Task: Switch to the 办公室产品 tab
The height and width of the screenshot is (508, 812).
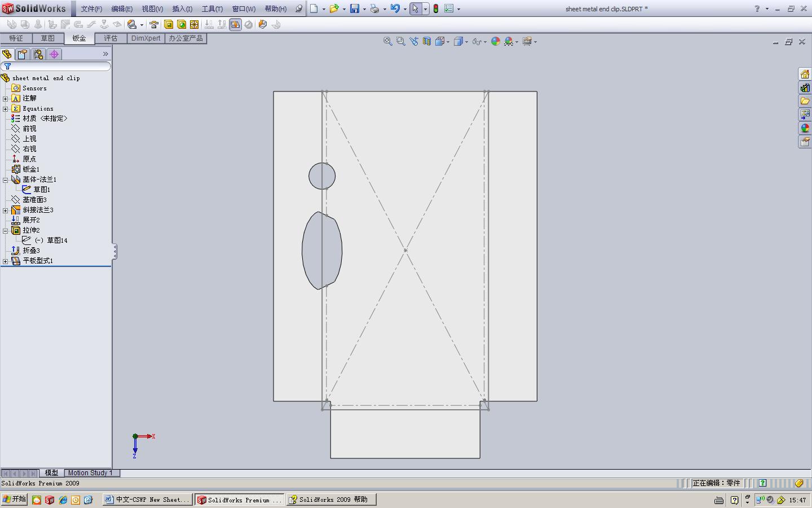Action: point(186,38)
